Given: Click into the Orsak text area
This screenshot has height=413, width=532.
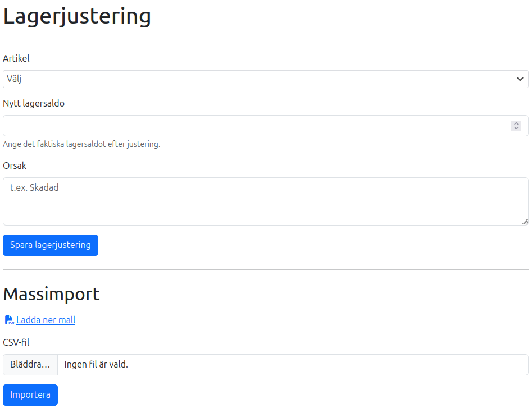Looking at the screenshot, I should point(266,201).
